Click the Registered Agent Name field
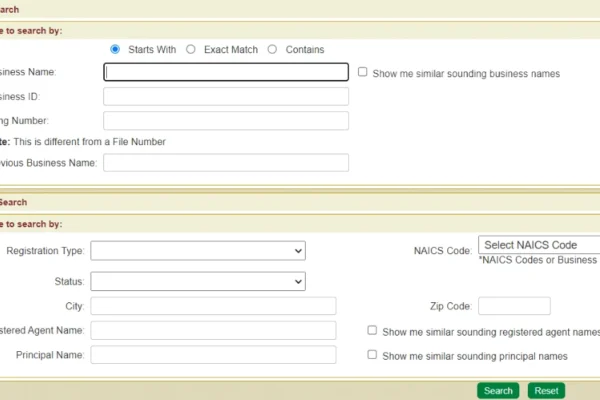Image resolution: width=600 pixels, height=400 pixels. [213, 330]
